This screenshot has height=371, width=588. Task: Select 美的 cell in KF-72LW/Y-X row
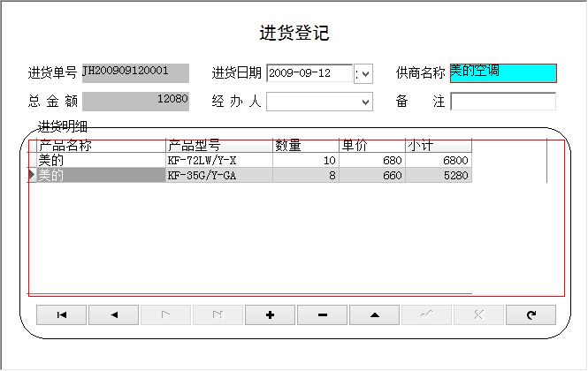[102, 161]
